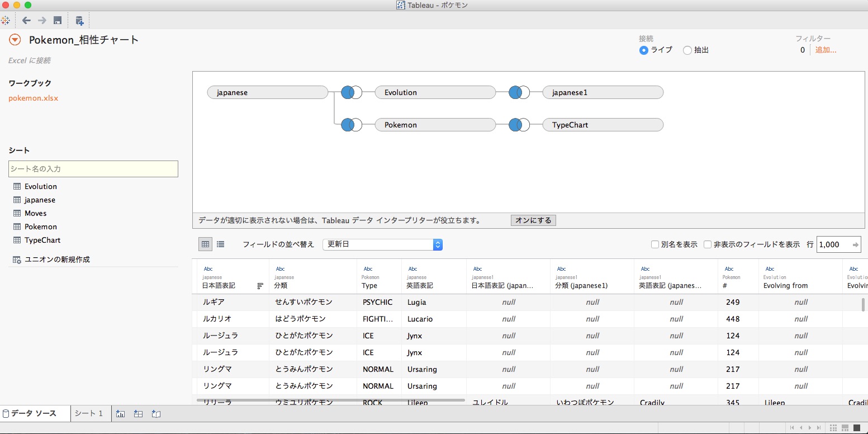Click the pokemon.xlsx workbook link

point(33,98)
